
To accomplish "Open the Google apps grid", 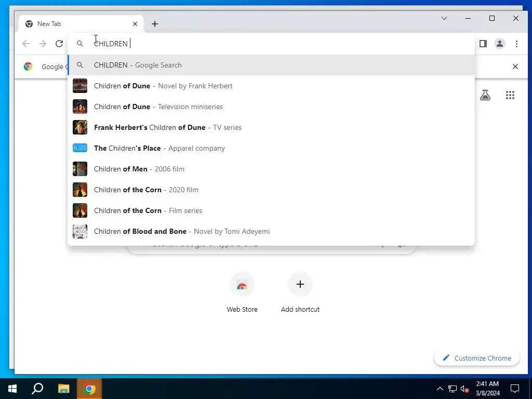I will [510, 95].
